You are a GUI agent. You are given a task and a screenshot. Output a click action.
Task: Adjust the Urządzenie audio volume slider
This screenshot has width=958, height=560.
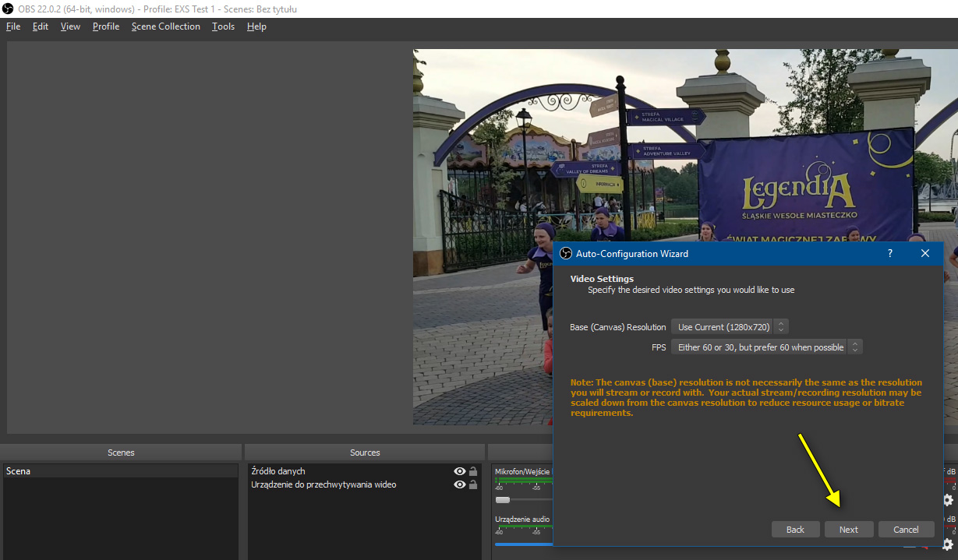524,544
